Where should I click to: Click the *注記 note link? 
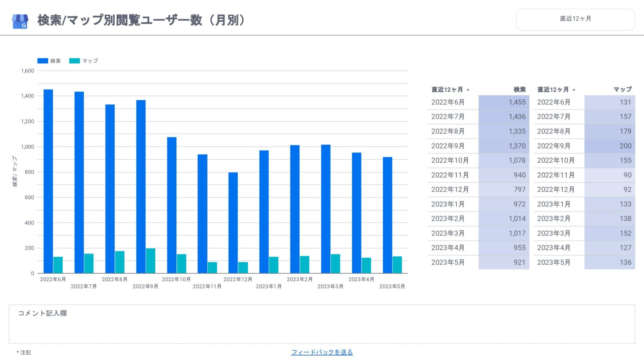pos(23,352)
